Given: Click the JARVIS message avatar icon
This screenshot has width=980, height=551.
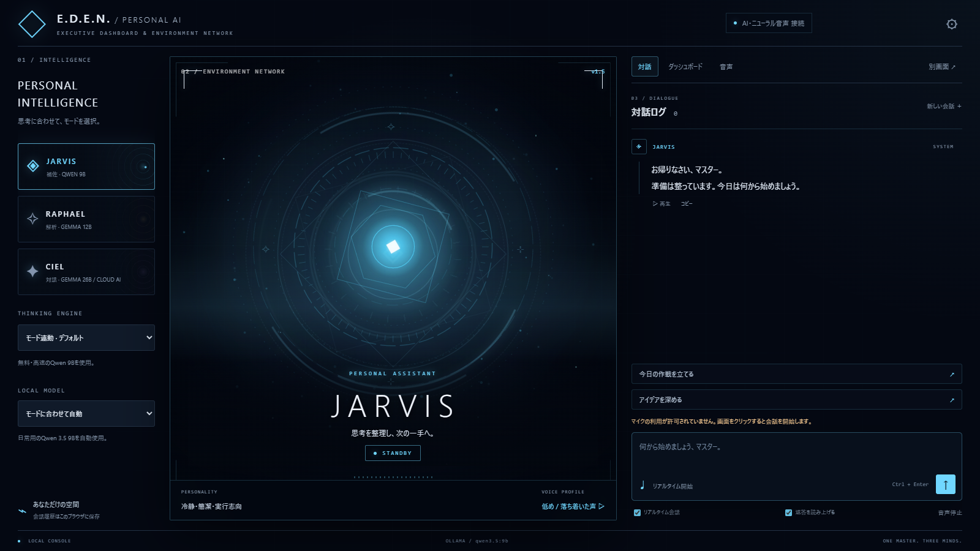Looking at the screenshot, I should 639,147.
